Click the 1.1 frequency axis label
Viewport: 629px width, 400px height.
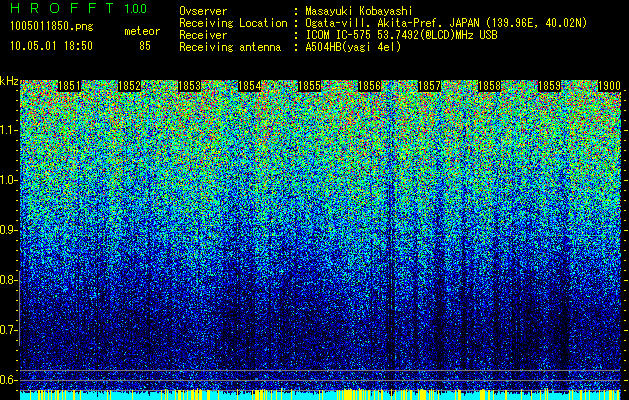coord(9,130)
